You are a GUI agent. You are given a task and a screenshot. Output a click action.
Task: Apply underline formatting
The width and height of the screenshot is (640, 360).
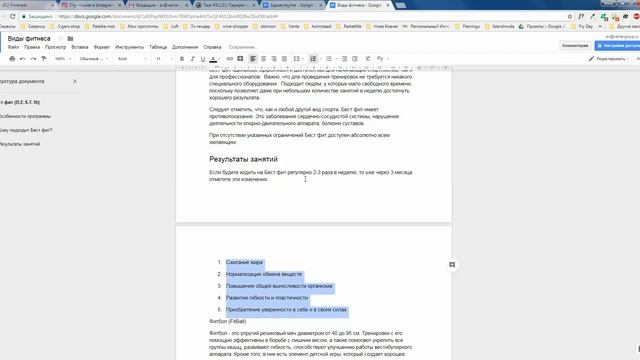point(203,59)
